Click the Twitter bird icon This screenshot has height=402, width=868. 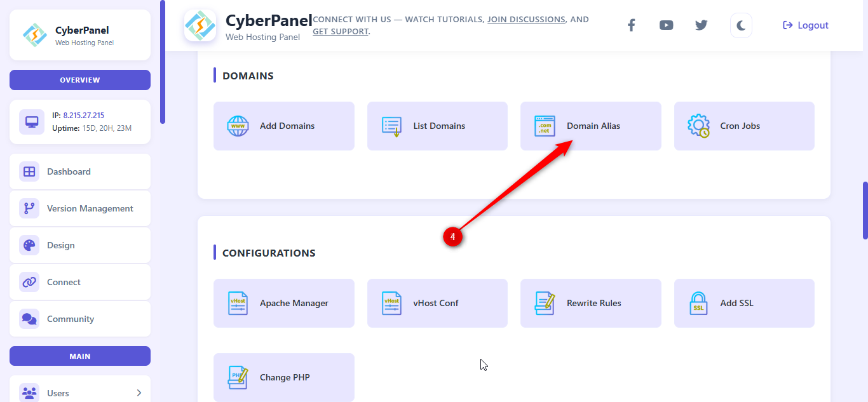pos(701,25)
